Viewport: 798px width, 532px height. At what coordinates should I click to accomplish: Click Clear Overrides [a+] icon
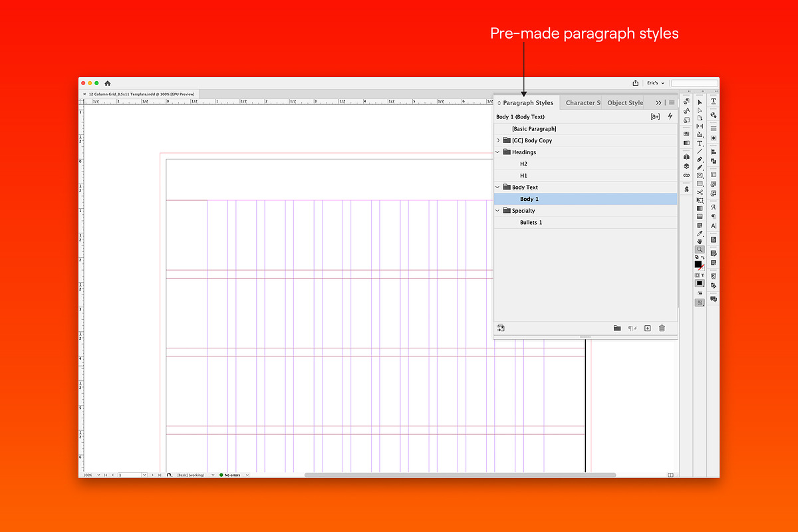pyautogui.click(x=655, y=116)
